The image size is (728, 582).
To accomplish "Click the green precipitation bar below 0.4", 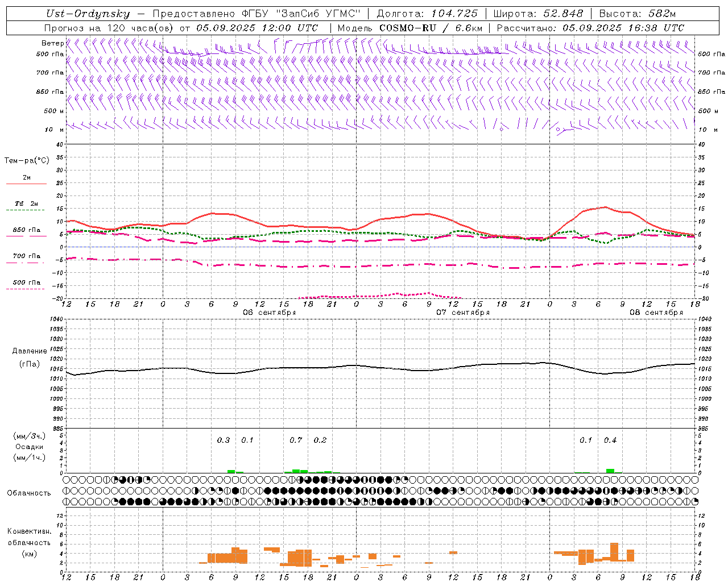I will (610, 471).
